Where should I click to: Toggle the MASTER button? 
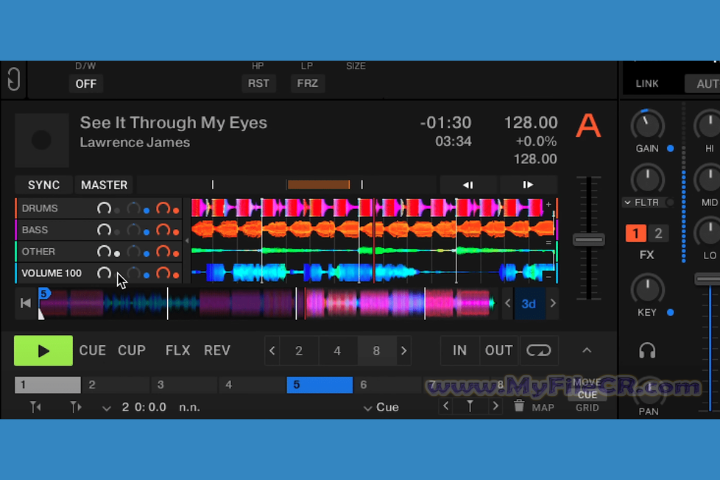point(104,185)
